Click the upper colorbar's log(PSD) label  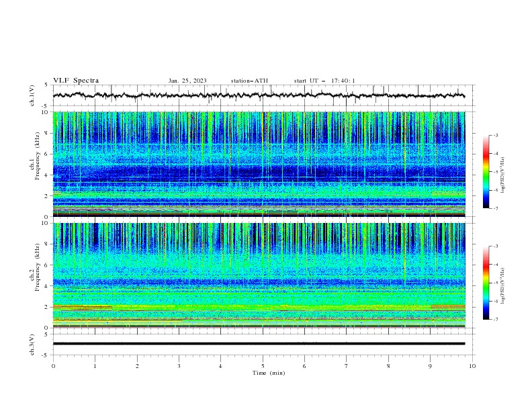pyautogui.click(x=503, y=175)
